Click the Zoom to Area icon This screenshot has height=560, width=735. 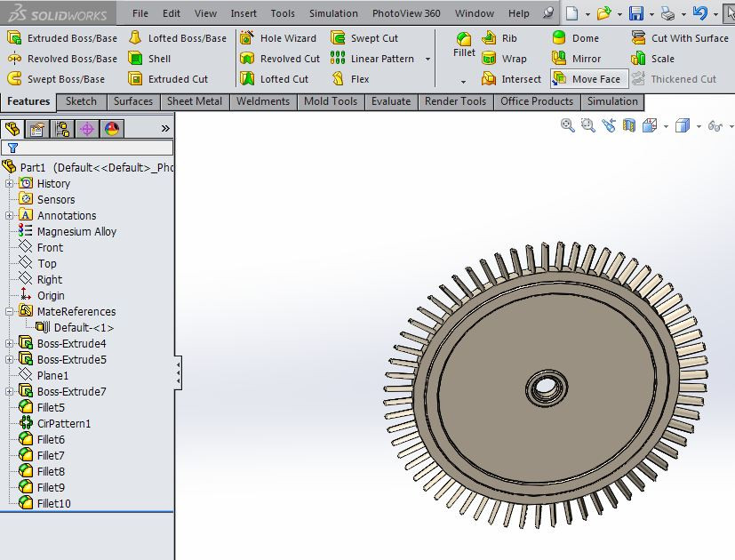coord(587,126)
